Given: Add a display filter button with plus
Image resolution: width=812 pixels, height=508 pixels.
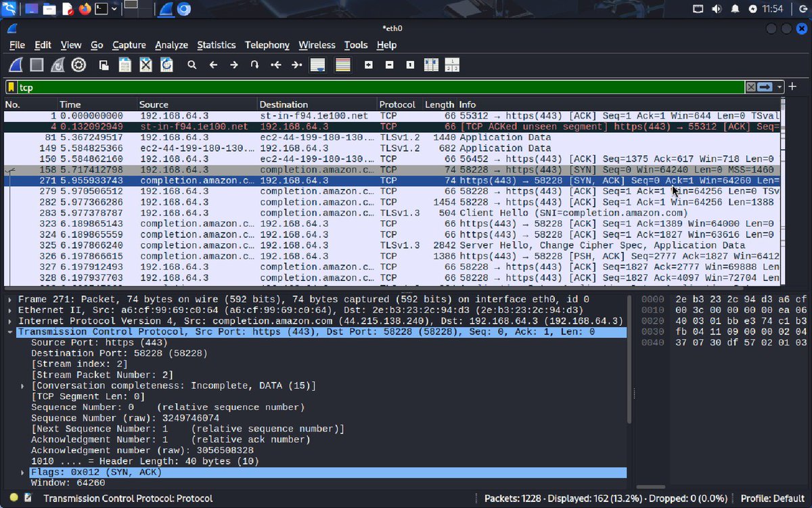Looking at the screenshot, I should (792, 87).
